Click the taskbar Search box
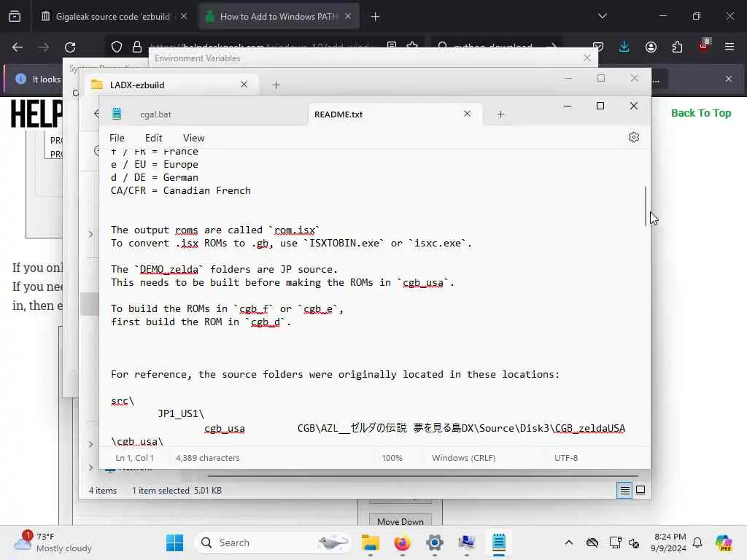 (x=273, y=542)
